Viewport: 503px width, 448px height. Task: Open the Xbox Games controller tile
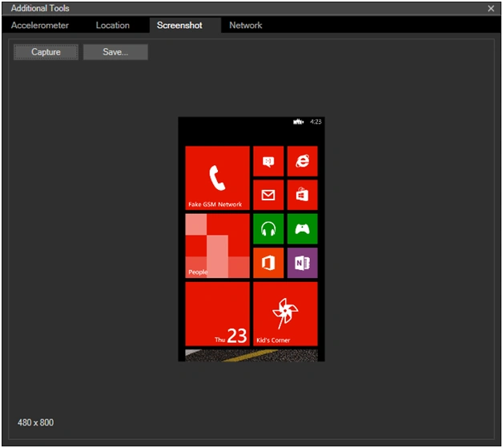[x=302, y=229]
